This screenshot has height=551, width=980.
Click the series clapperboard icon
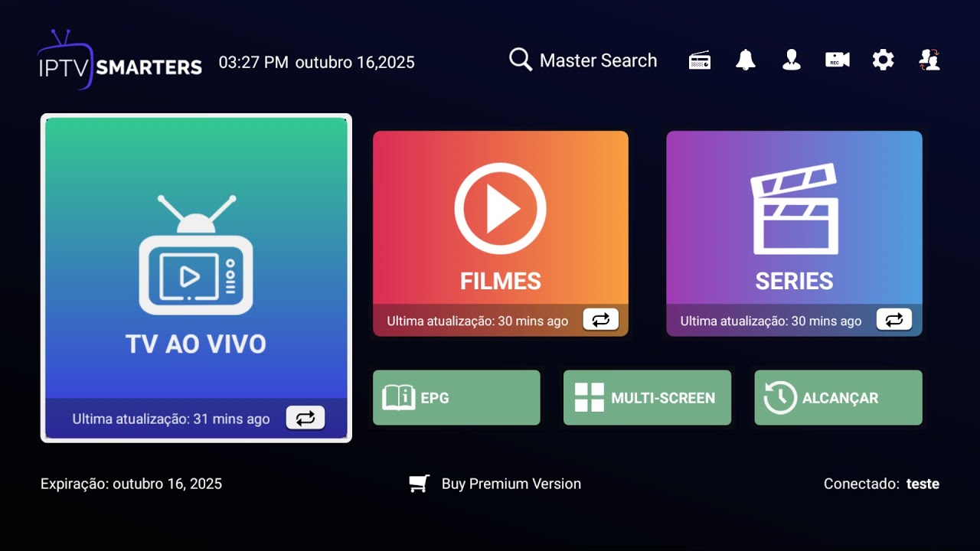(794, 208)
